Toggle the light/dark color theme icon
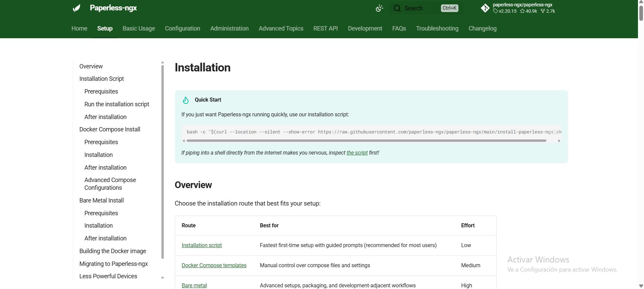This screenshot has width=644, height=289. point(380,8)
